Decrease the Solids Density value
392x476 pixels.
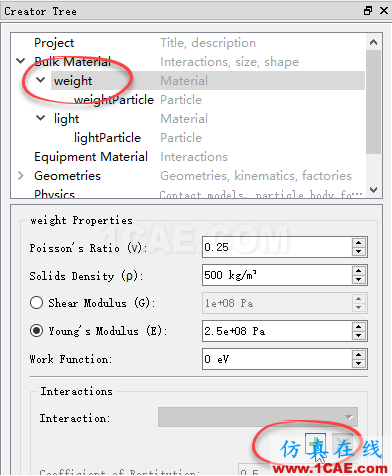coord(359,280)
